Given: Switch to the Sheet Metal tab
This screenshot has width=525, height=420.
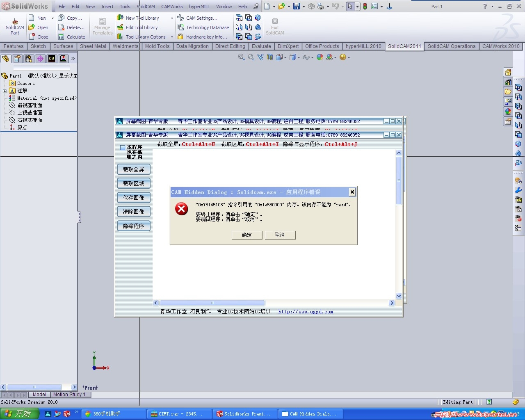Looking at the screenshot, I should pos(93,46).
